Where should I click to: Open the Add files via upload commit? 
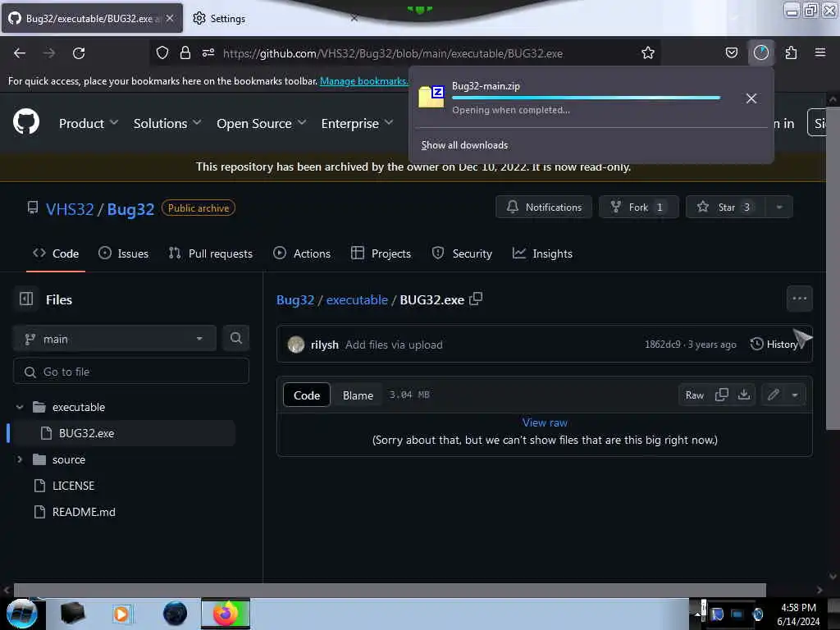(394, 345)
